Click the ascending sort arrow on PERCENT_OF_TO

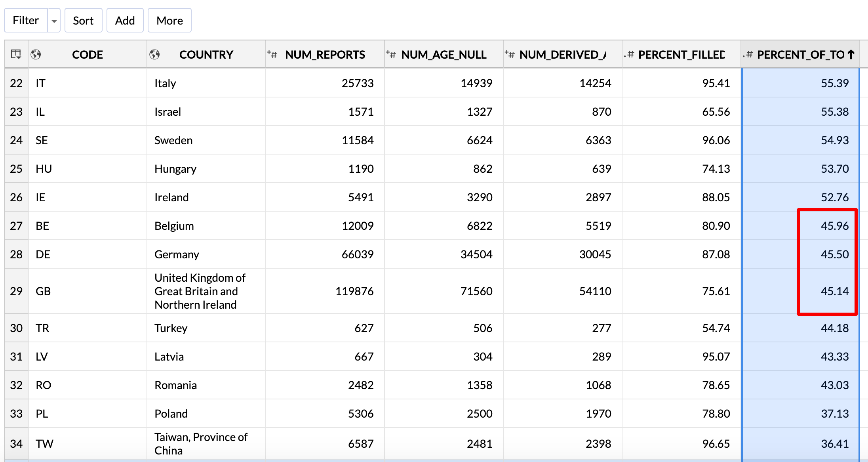coord(851,54)
